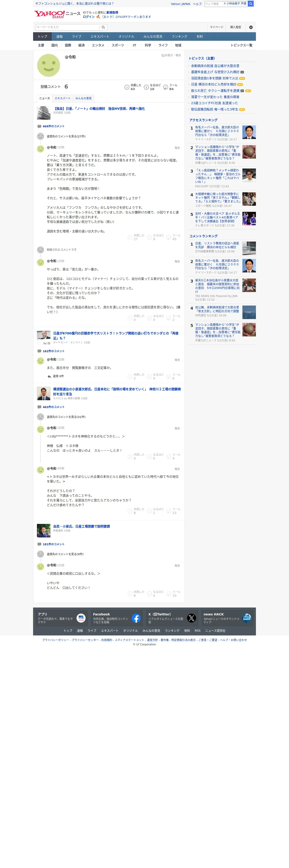Image resolution: width=289 pixels, height=868 pixels.
Task: Open thumbnail of 小泉進次郎 日産本社 article
Action: pyautogui.click(x=43, y=394)
